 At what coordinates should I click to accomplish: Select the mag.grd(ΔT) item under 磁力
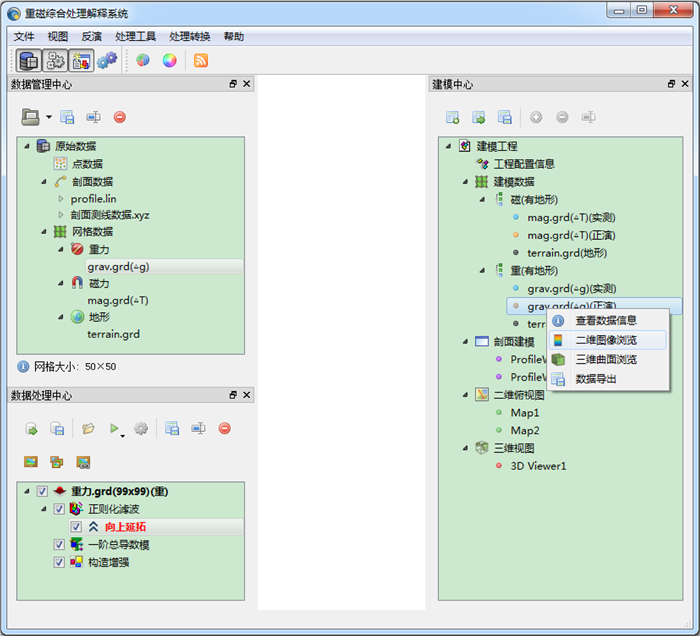[x=117, y=300]
